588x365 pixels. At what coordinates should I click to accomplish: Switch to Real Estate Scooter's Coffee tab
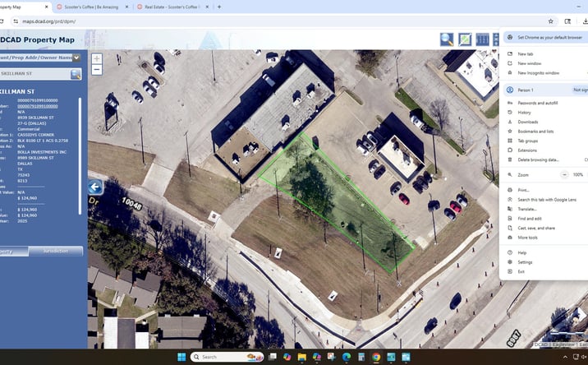click(x=172, y=7)
